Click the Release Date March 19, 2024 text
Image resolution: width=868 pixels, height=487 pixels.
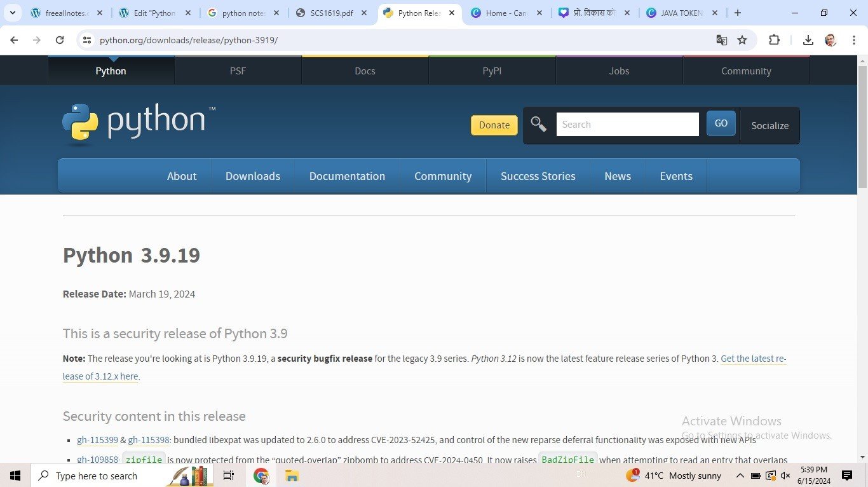[x=129, y=294]
